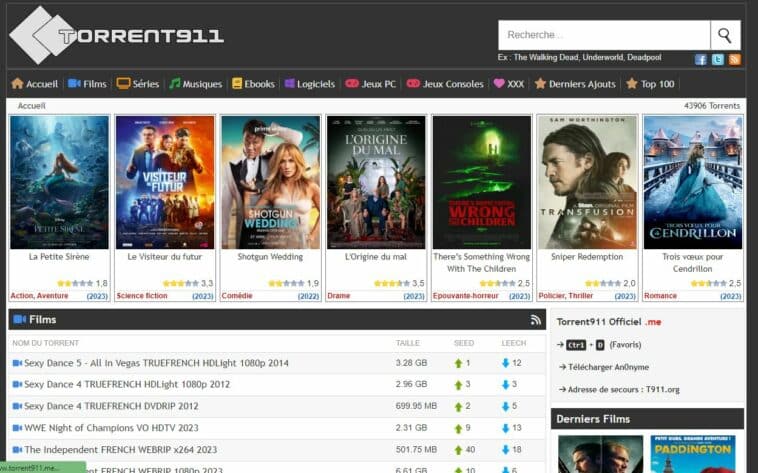Click the NOM DU TORRENT column header
The height and width of the screenshot is (473, 758).
point(45,343)
